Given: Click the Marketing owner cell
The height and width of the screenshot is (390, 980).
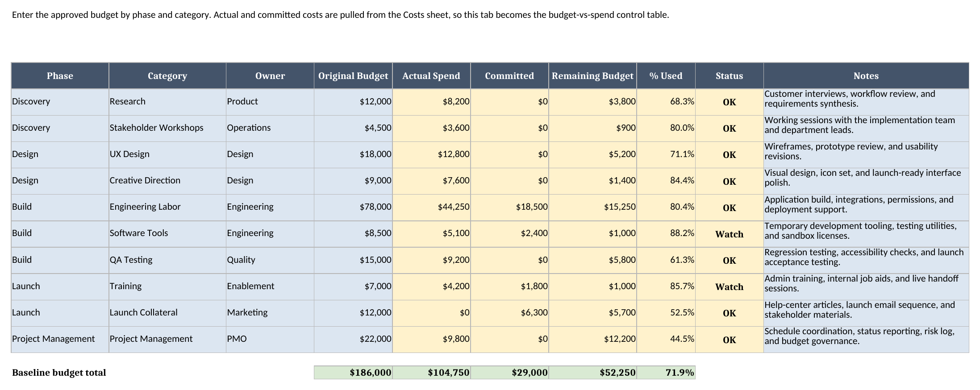Looking at the screenshot, I should (x=270, y=313).
